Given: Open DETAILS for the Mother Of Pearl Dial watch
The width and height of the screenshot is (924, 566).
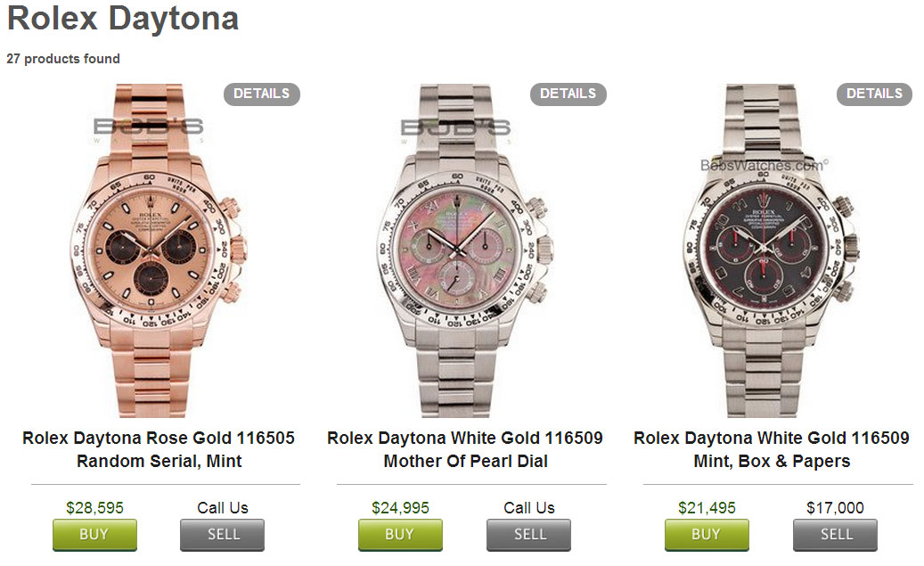Looking at the screenshot, I should 568,94.
